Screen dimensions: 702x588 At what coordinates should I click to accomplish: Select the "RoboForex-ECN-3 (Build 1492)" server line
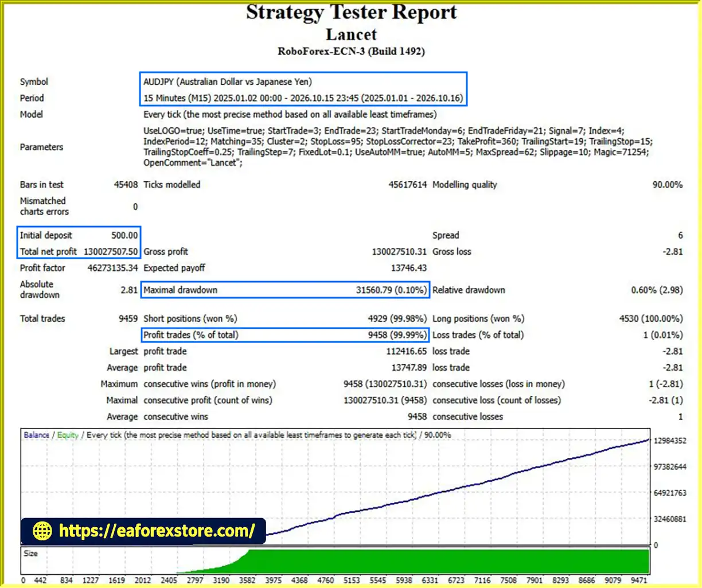pos(351,51)
